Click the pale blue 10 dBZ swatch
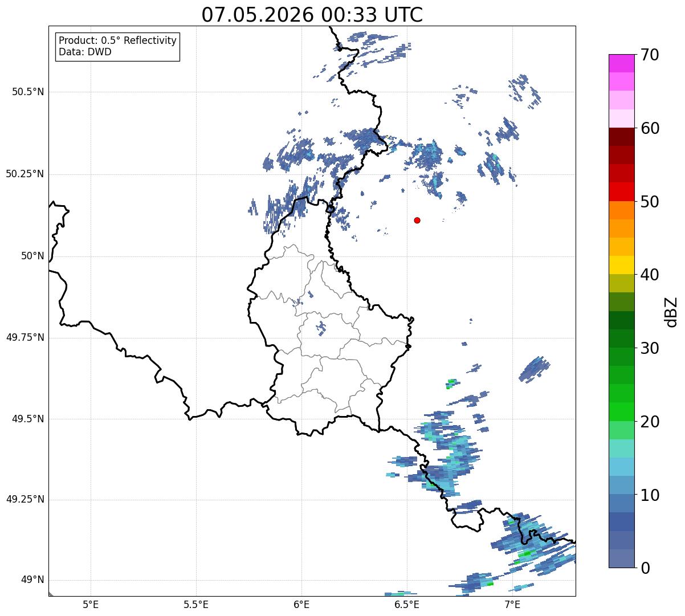The height and width of the screenshot is (616, 685). (622, 485)
